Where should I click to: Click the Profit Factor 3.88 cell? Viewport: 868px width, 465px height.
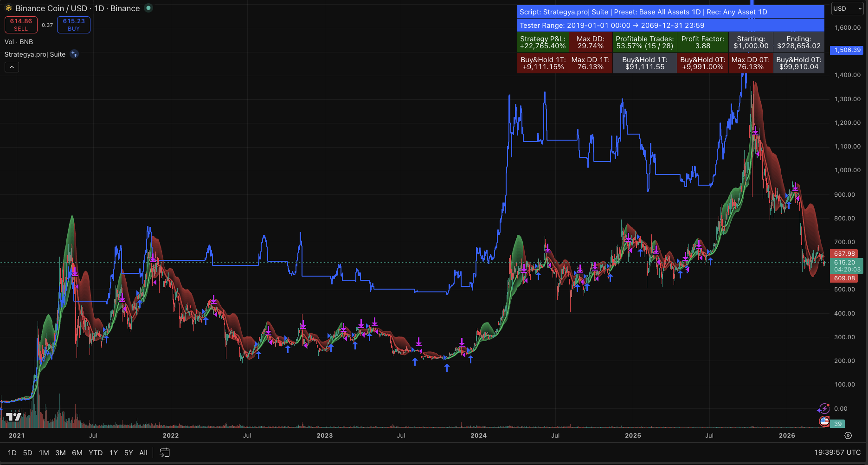click(x=703, y=42)
